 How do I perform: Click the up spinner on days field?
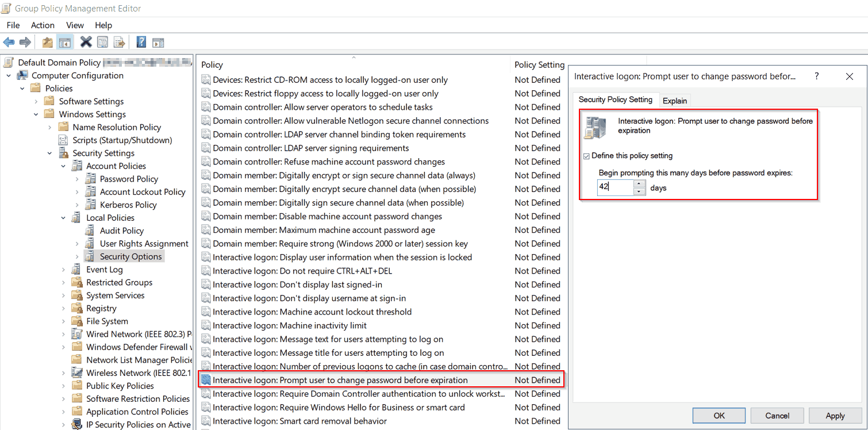[638, 184]
